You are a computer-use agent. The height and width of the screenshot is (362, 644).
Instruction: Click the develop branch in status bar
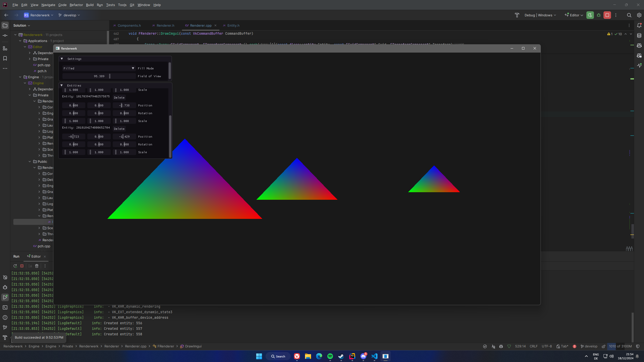pos(589,346)
